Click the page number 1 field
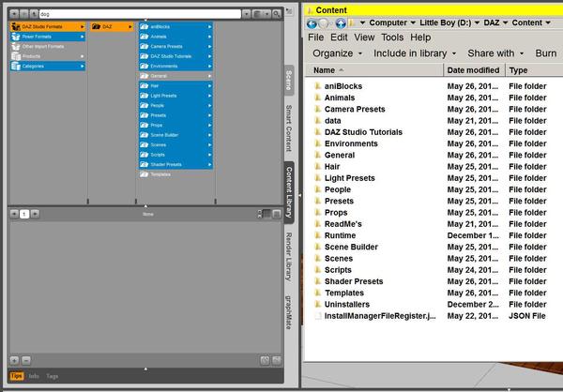The height and width of the screenshot is (392, 563). 24,214
